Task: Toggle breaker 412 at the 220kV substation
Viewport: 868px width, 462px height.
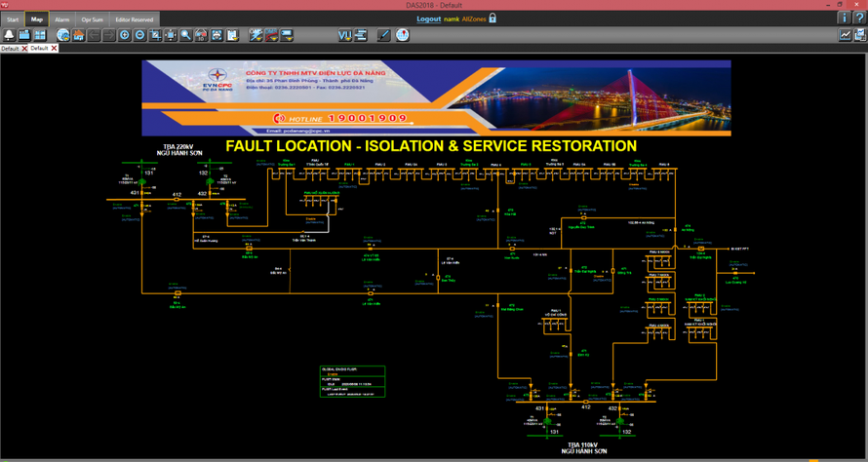Action: tap(177, 199)
